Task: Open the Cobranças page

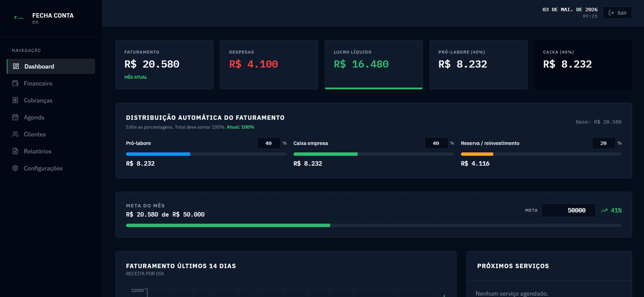Action: click(51, 100)
